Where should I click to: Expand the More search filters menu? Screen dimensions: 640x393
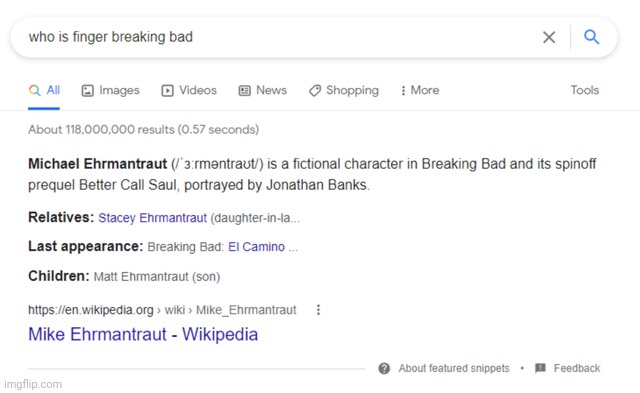coord(420,90)
